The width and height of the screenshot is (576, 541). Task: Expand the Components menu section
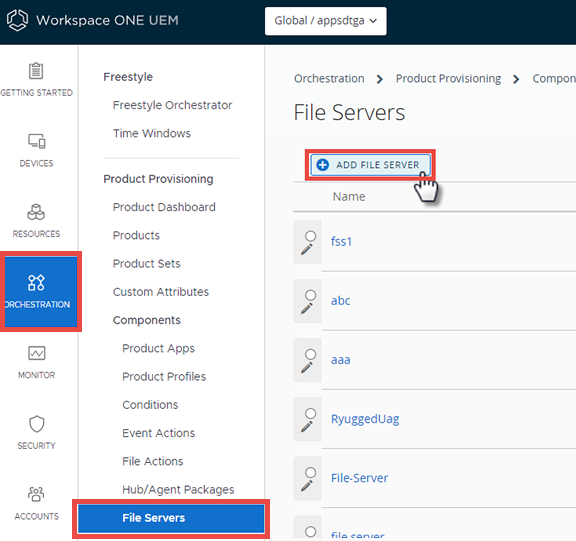147,320
